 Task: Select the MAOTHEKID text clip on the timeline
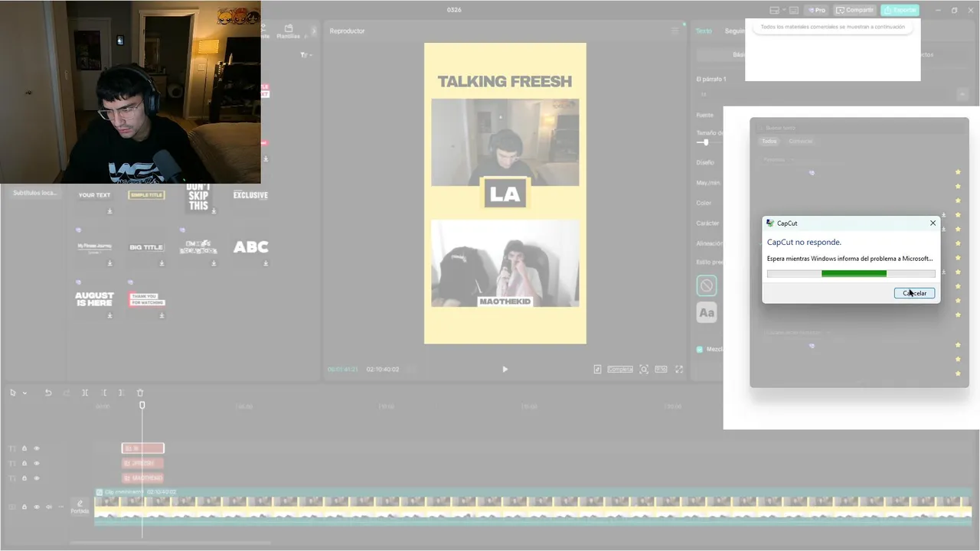click(x=142, y=478)
